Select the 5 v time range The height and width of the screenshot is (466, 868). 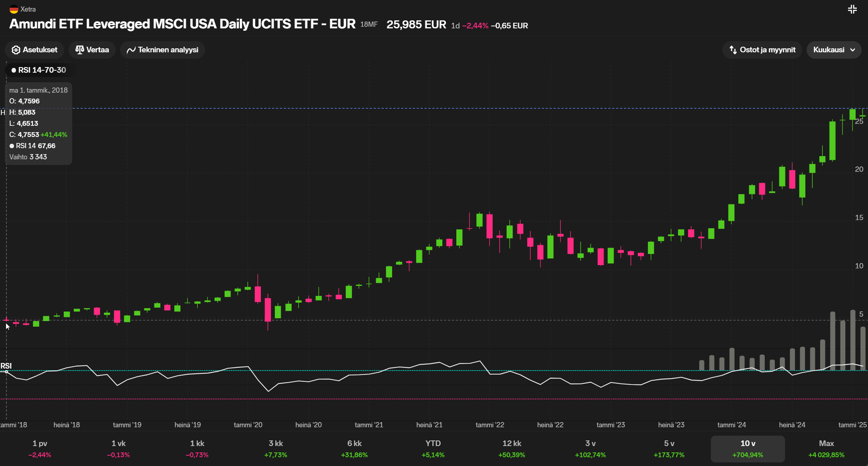click(669, 448)
